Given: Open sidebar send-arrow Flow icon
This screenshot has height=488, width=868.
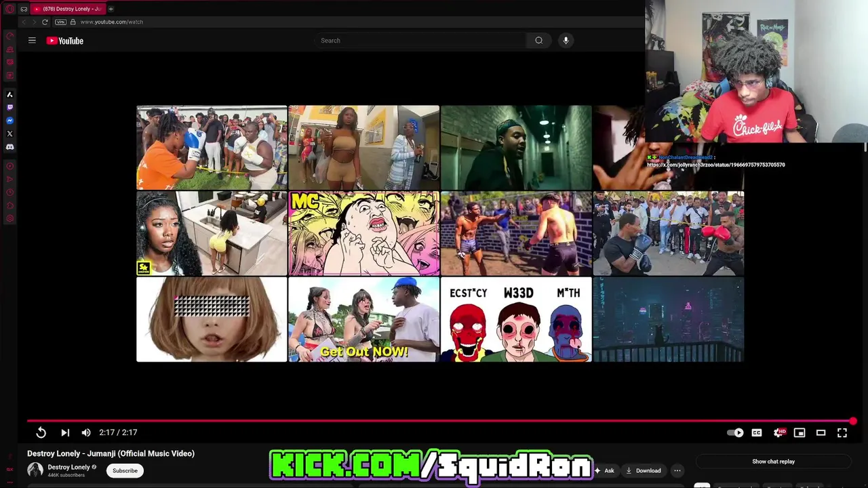Looking at the screenshot, I should click(x=9, y=179).
